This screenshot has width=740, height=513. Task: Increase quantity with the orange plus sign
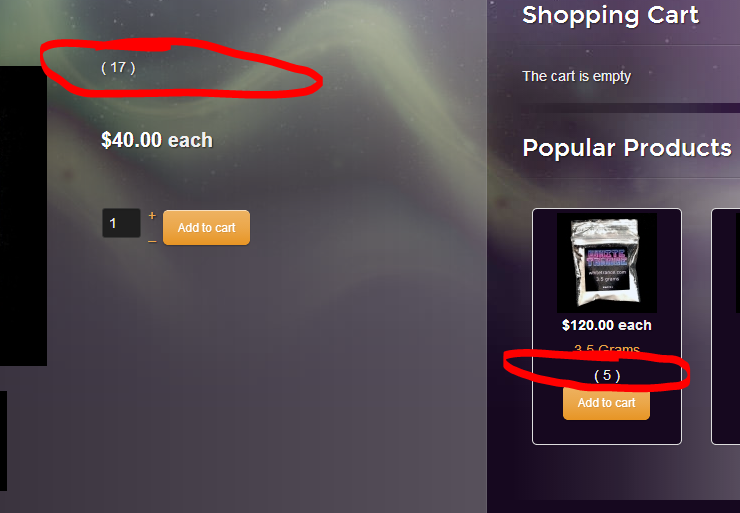tap(152, 216)
